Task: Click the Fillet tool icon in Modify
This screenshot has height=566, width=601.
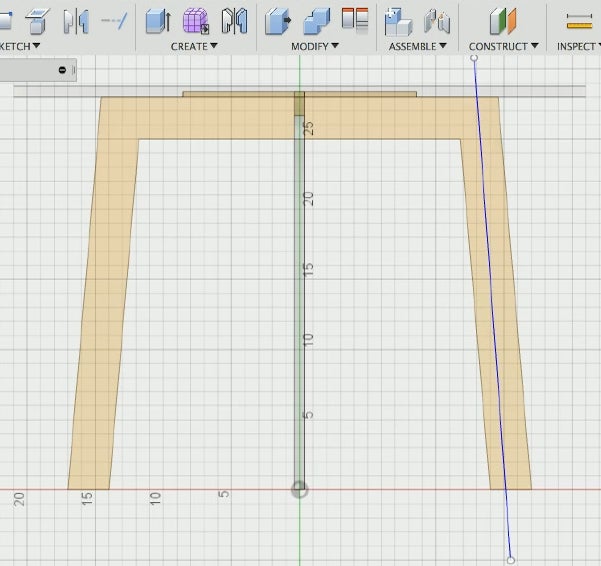Action: 317,21
